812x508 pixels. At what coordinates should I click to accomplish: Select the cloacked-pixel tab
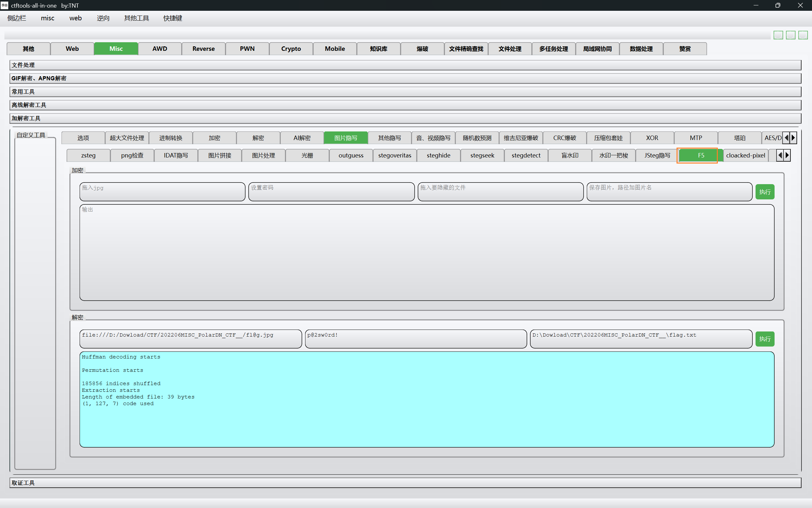pos(746,155)
